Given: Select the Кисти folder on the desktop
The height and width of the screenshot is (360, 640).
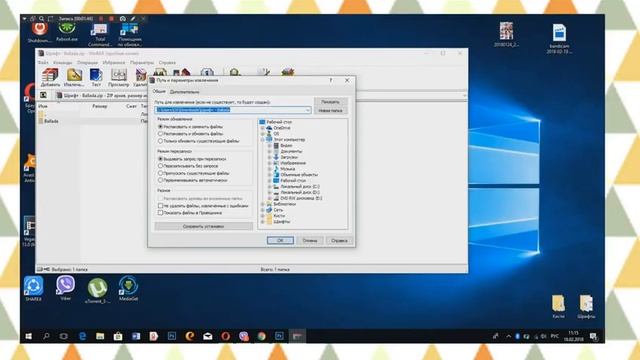Looking at the screenshot, I should pyautogui.click(x=558, y=307).
